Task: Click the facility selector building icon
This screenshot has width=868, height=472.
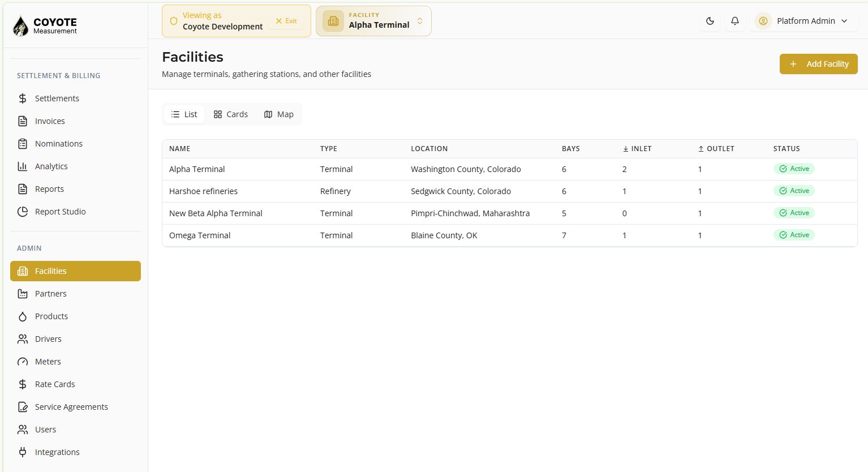Action: (x=333, y=21)
